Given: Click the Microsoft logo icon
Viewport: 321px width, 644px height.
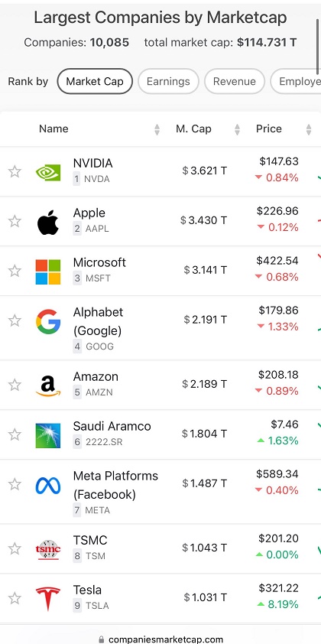Looking at the screenshot, I should (48, 272).
